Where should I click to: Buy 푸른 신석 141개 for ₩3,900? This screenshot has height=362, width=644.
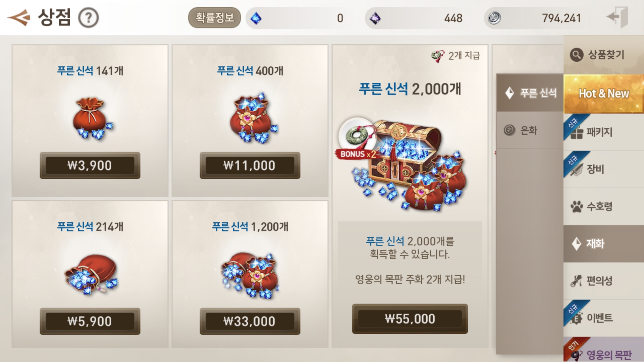click(90, 165)
